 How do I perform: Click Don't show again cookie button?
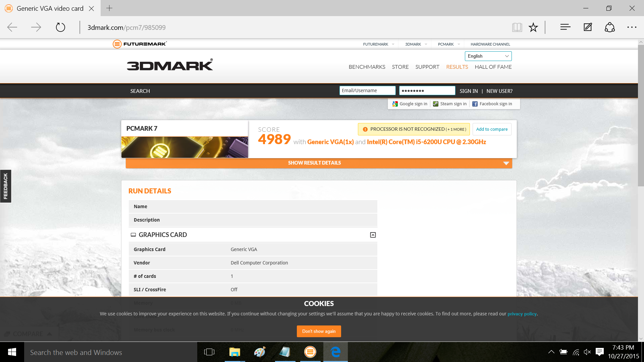319,331
